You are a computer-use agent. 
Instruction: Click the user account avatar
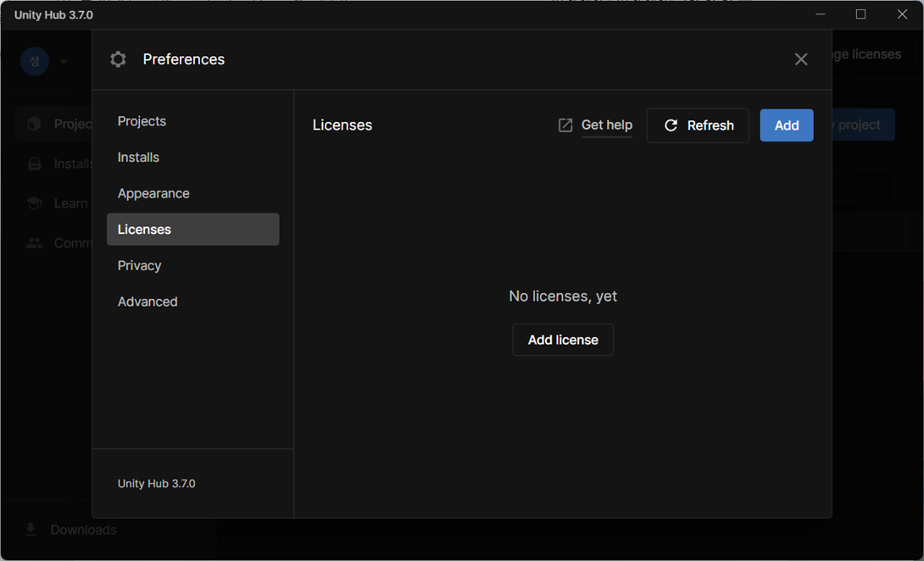pos(35,61)
